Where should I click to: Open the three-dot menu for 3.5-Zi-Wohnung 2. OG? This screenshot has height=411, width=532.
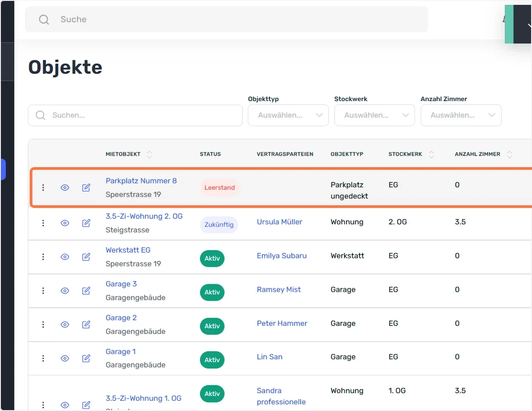[x=43, y=223]
